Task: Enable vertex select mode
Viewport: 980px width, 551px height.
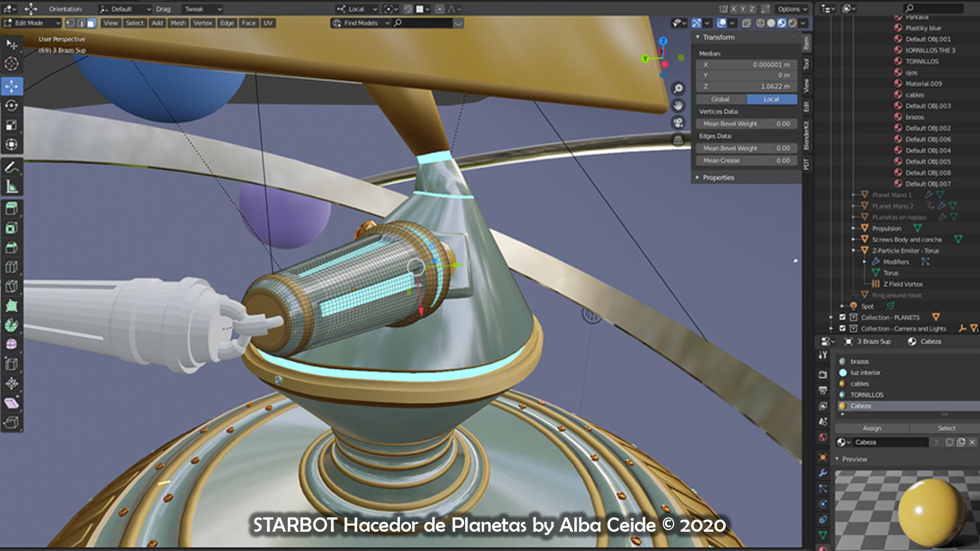Action: [70, 23]
